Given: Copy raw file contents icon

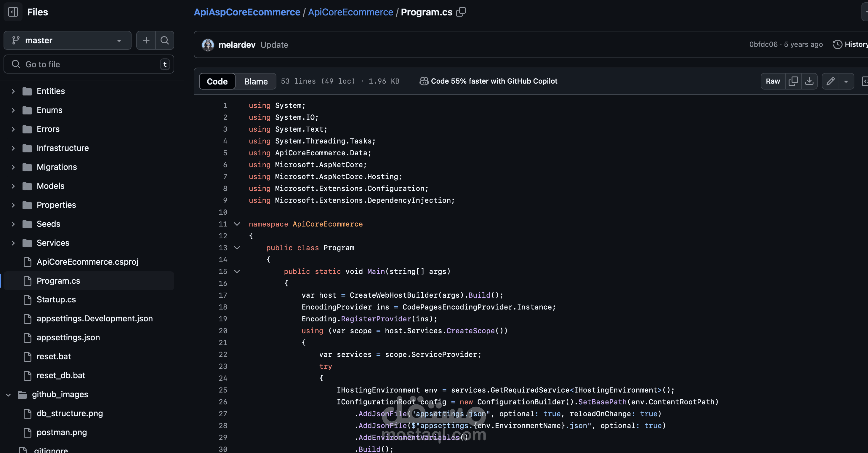Looking at the screenshot, I should coord(793,81).
